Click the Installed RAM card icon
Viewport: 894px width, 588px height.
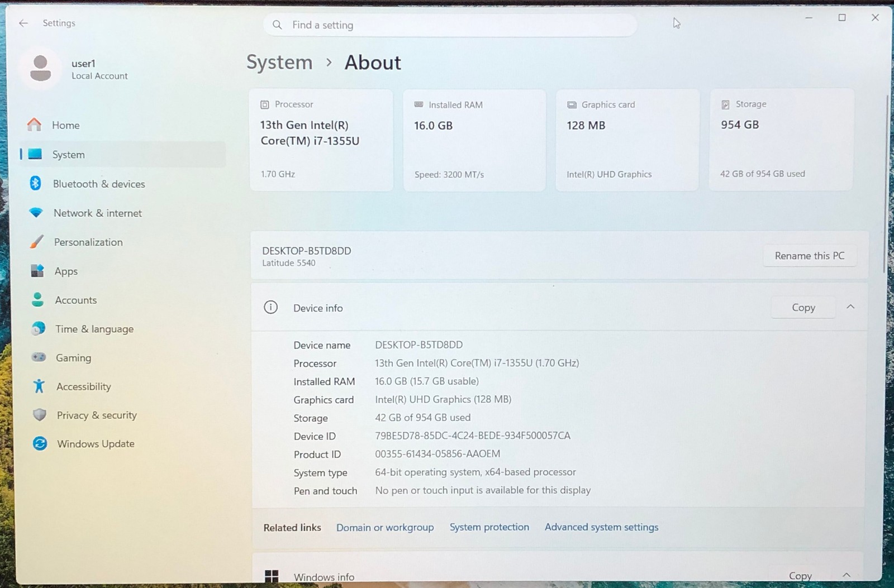[419, 104]
